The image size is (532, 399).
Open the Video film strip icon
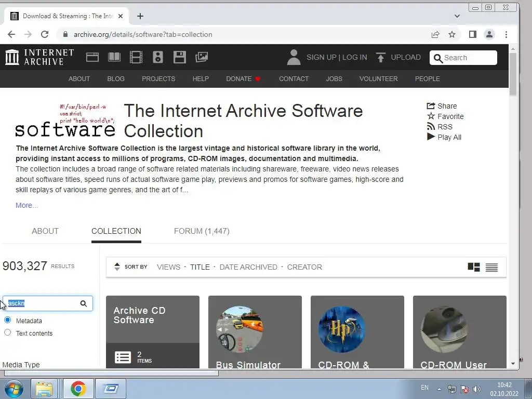click(136, 57)
